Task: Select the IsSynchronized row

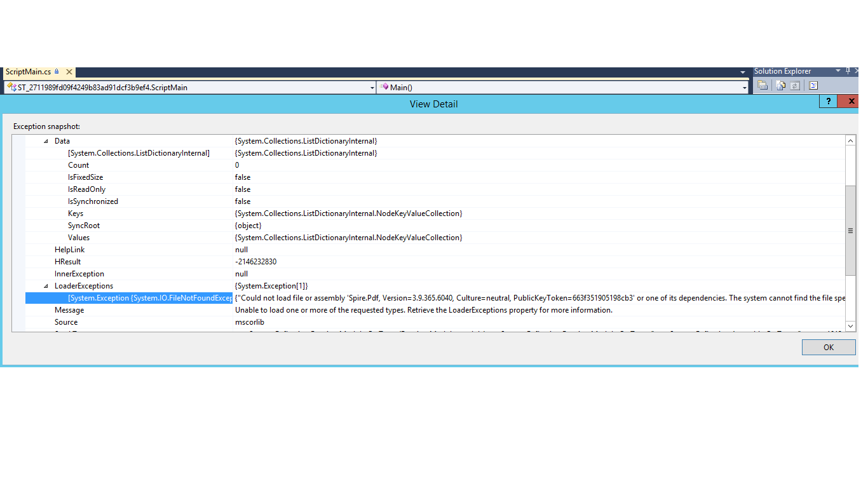Action: (x=435, y=201)
